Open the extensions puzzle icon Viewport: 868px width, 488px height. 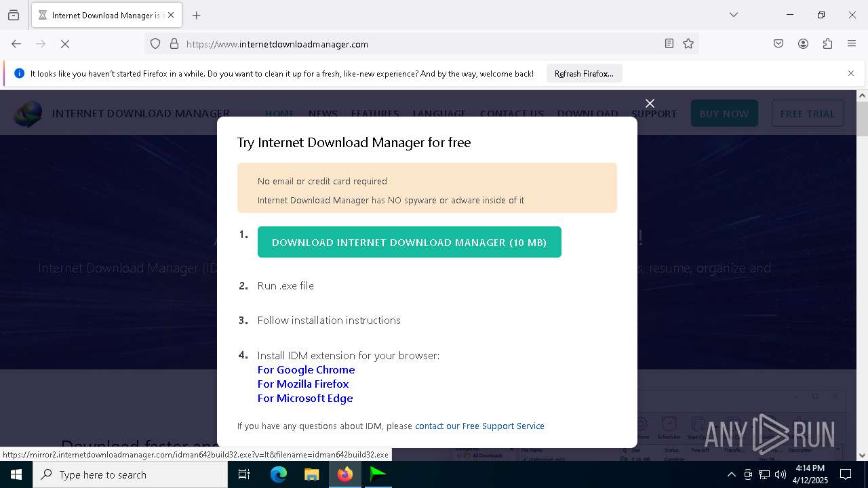coord(827,44)
